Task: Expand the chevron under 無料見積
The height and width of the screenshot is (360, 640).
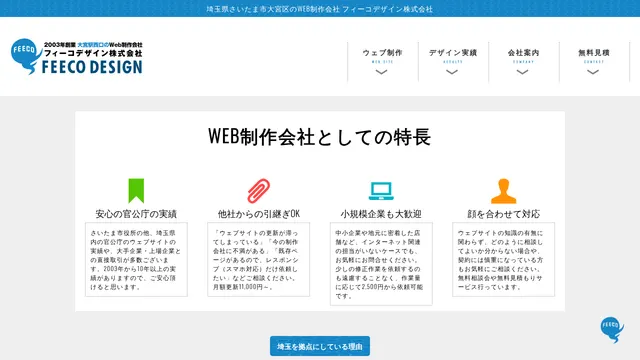Action: coord(593,72)
